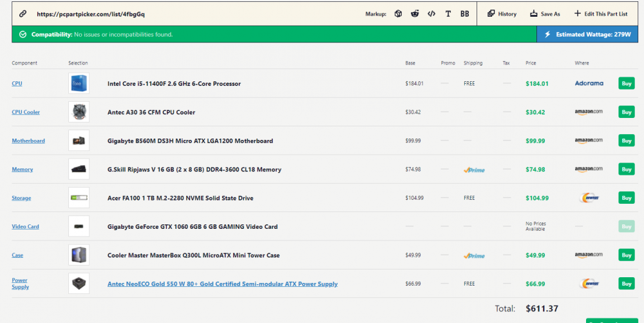Open the list History

coord(502,14)
